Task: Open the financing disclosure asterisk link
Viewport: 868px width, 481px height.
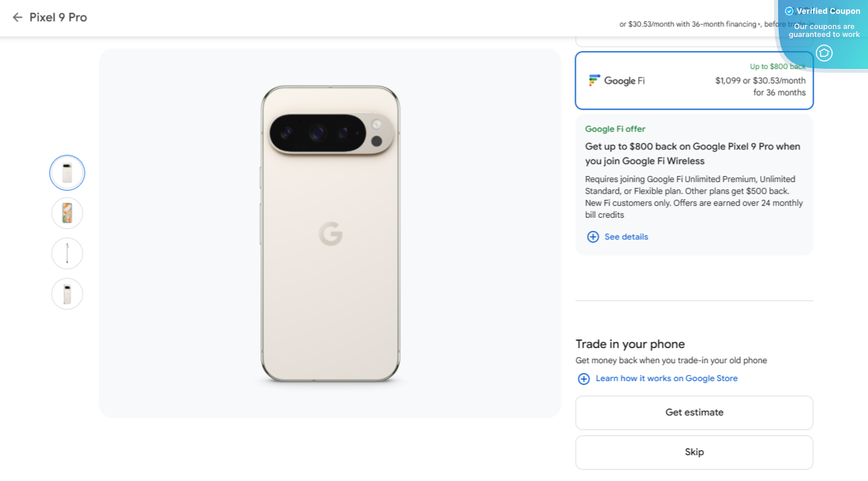Action: click(x=759, y=23)
